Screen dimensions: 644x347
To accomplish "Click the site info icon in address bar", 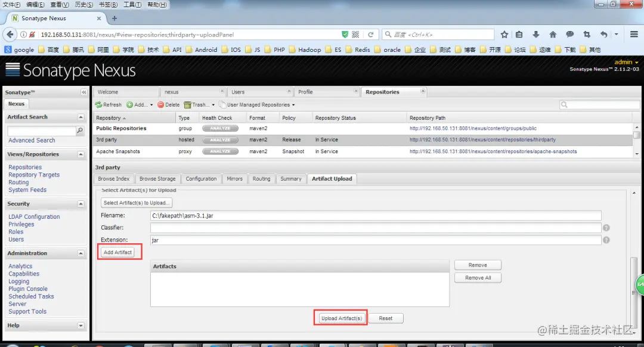I will pyautogui.click(x=23, y=35).
